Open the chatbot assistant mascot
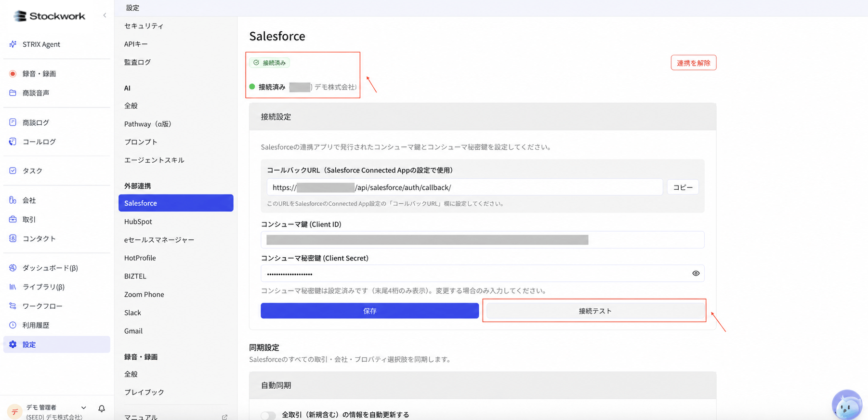 tap(847, 405)
